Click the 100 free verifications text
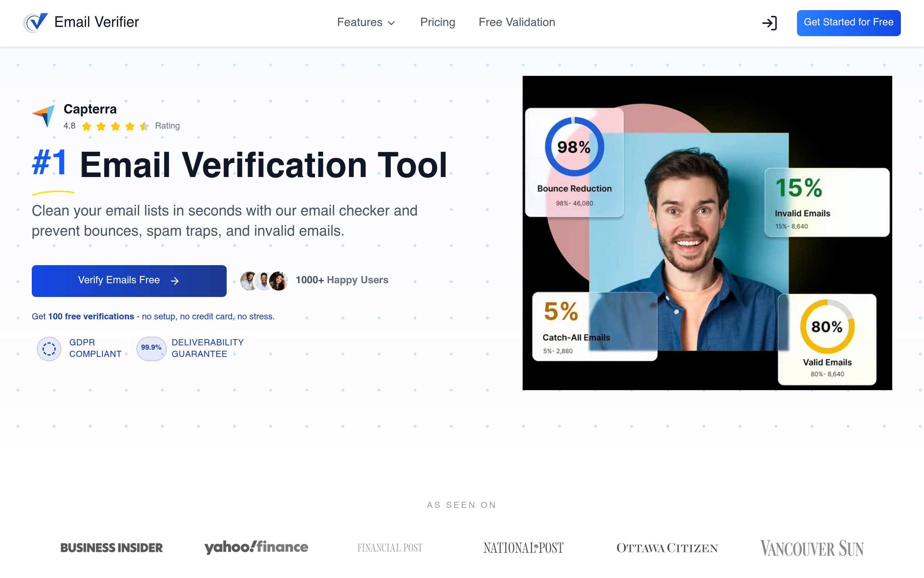This screenshot has width=924, height=578. (x=91, y=316)
